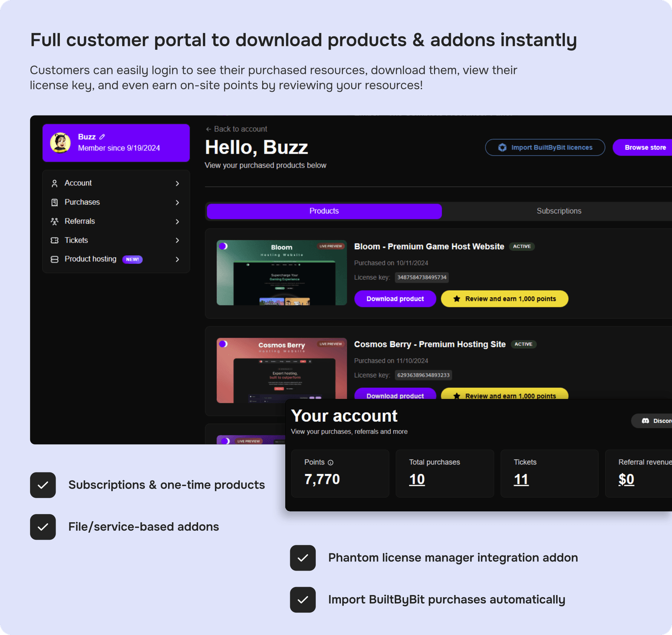Click checkmark box for File/service-based addons
The height and width of the screenshot is (635, 672).
tap(43, 527)
